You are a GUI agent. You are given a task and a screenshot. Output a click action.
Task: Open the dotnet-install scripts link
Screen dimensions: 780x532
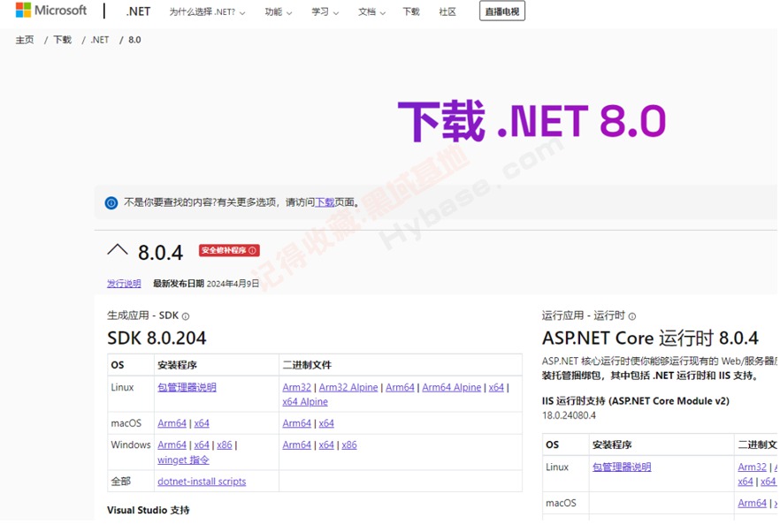tap(202, 482)
